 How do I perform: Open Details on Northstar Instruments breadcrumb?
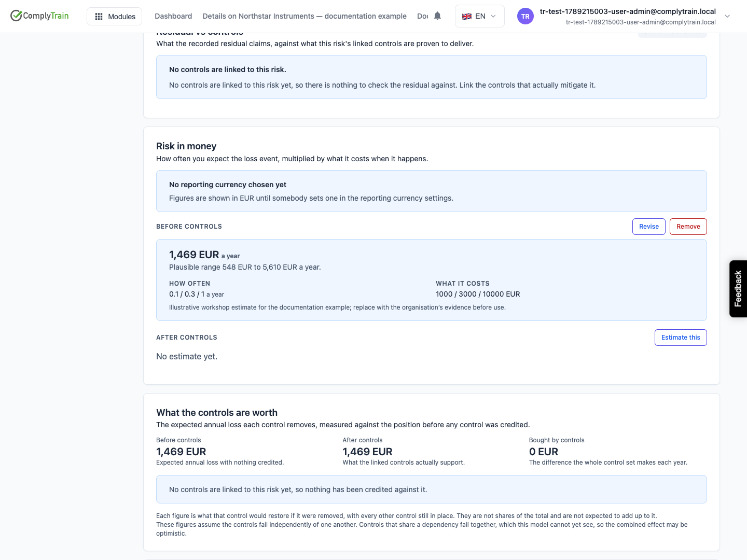[x=305, y=16]
